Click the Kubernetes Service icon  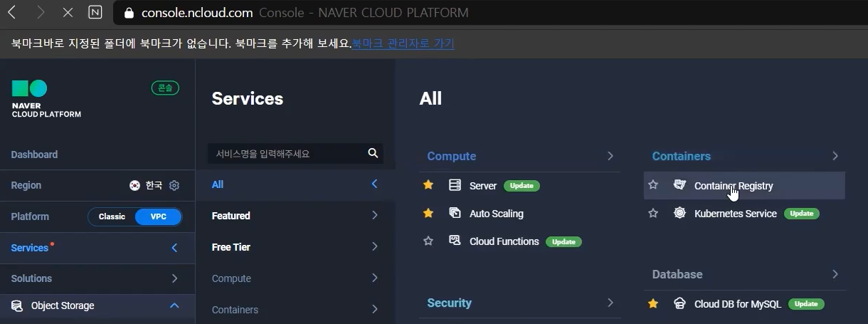point(679,213)
